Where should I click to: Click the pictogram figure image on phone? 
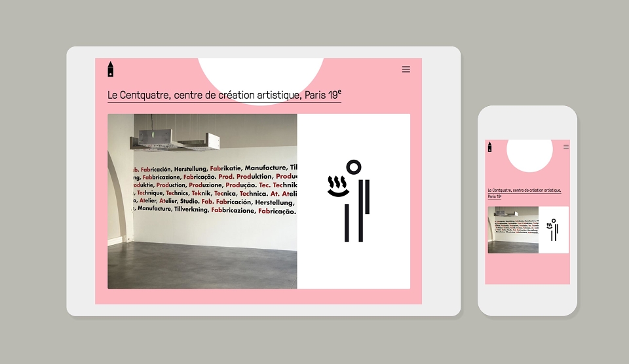[x=554, y=230]
